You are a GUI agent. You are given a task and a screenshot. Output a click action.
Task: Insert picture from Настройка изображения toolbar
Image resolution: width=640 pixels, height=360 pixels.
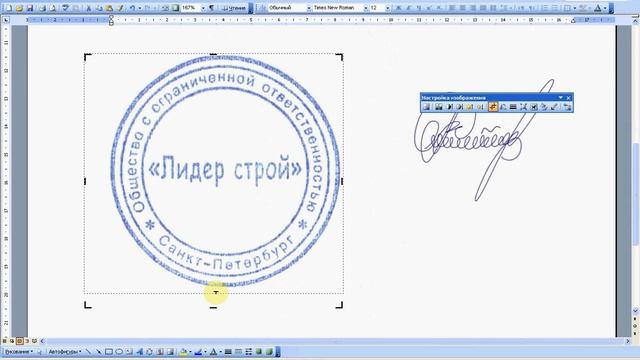pos(427,107)
